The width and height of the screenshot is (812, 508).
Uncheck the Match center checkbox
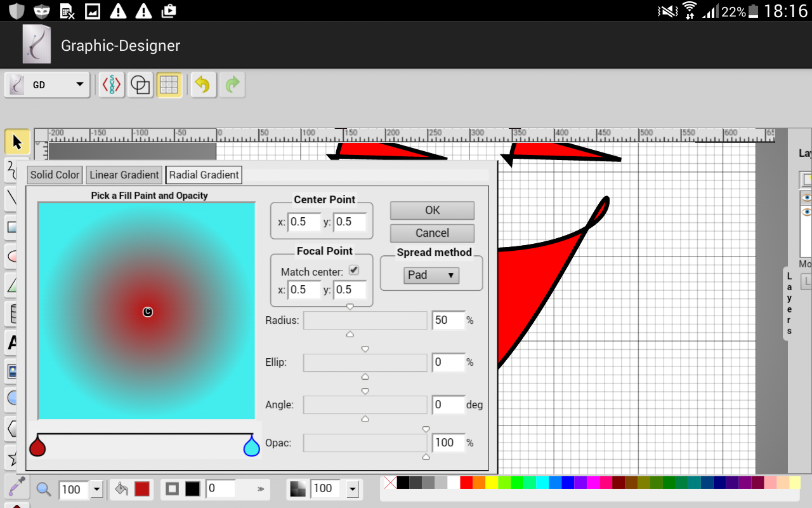[x=354, y=271]
